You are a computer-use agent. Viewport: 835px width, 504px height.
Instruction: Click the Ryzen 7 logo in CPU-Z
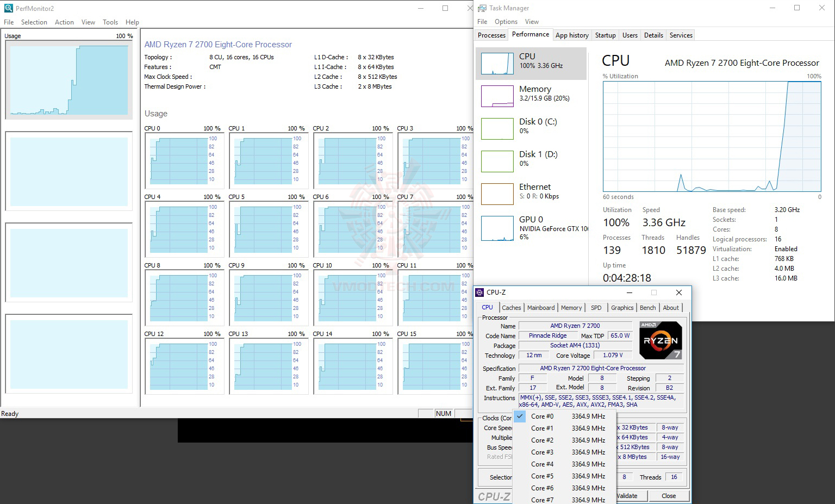pyautogui.click(x=660, y=340)
